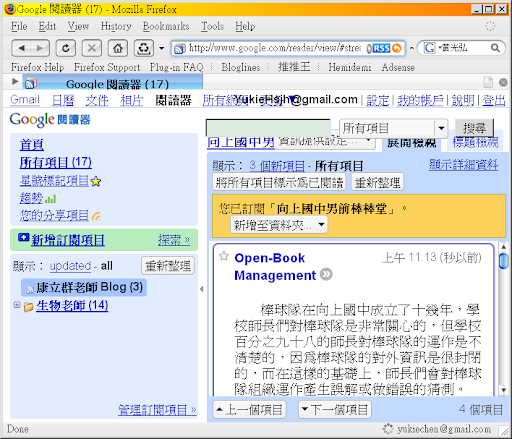Viewport: 512px width, 439px height.
Task: Click the Google search engine icon
Action: (429, 48)
